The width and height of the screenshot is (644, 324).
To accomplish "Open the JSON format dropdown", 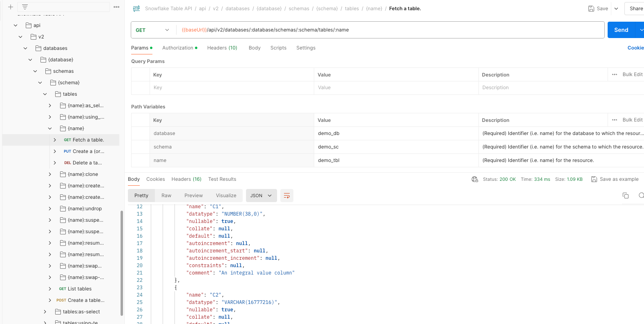I will coord(261,196).
